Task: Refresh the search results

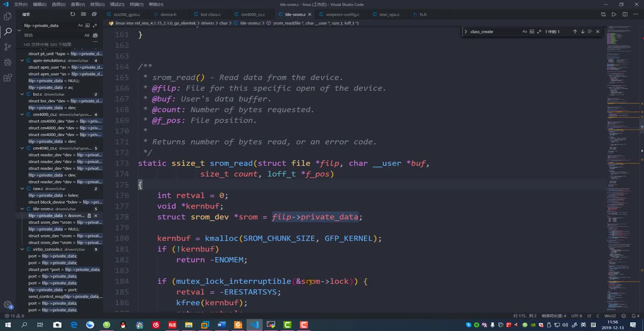Action: coord(73,14)
